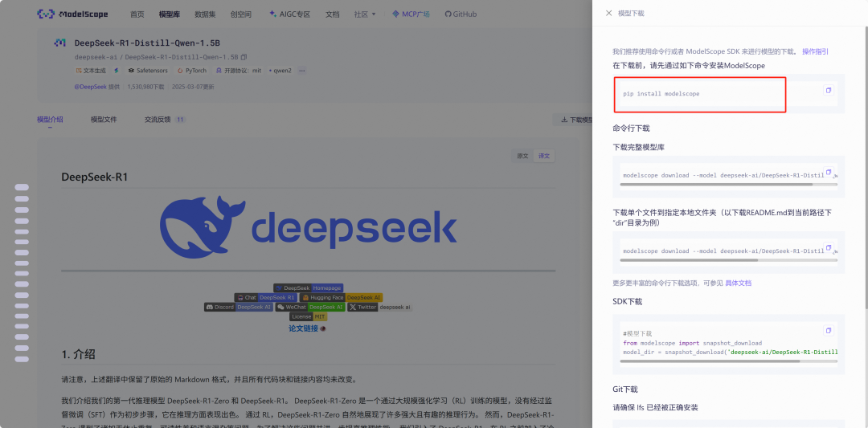Go to 首页 in the navigation
Viewport: 868px width, 428px height.
tap(137, 14)
